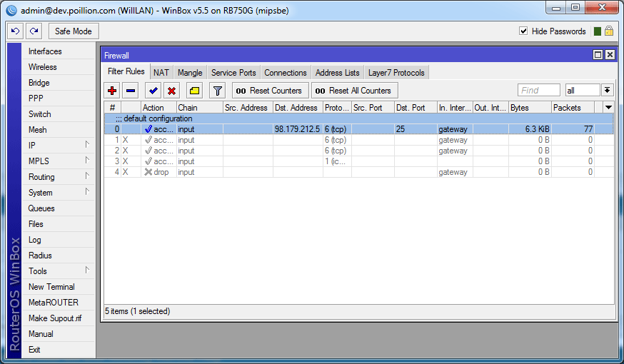Click the Reset All Counters button
Viewport: 624px width, 364px height.
[x=354, y=91]
